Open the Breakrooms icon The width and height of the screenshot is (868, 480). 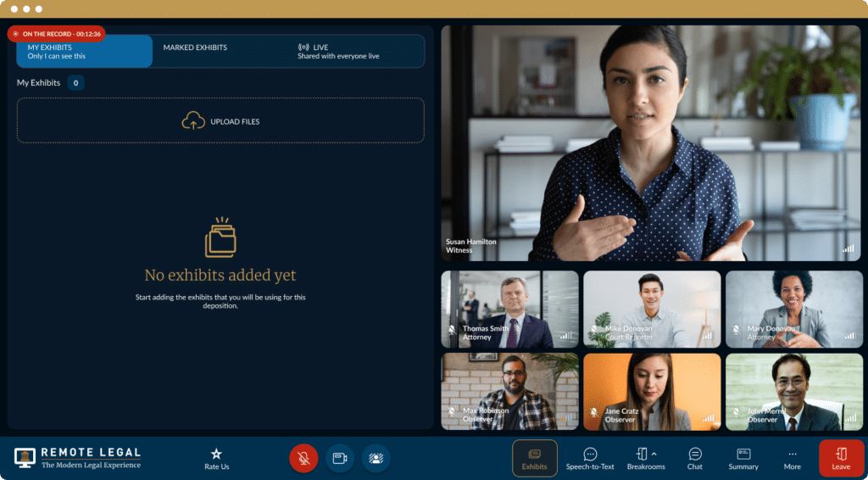pos(642,455)
